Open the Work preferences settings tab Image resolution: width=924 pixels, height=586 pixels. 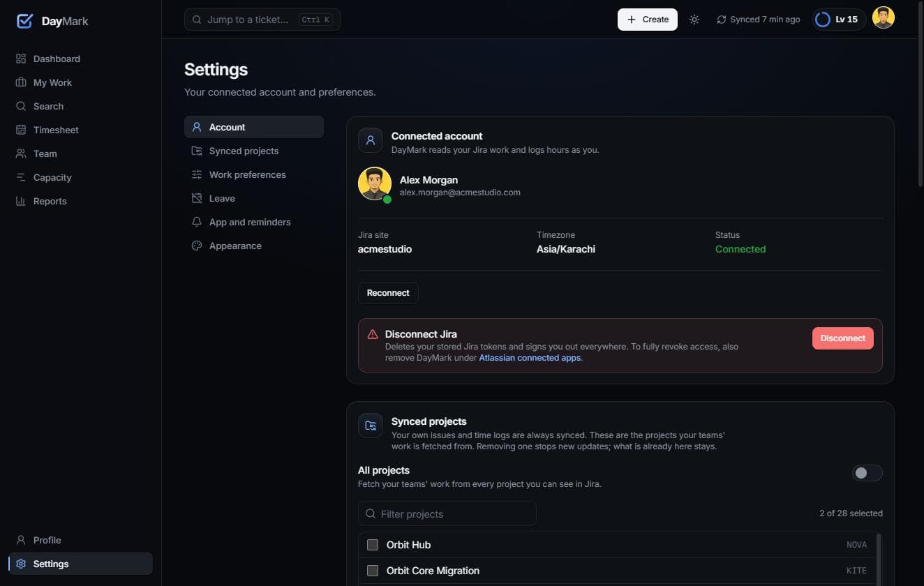click(254, 174)
